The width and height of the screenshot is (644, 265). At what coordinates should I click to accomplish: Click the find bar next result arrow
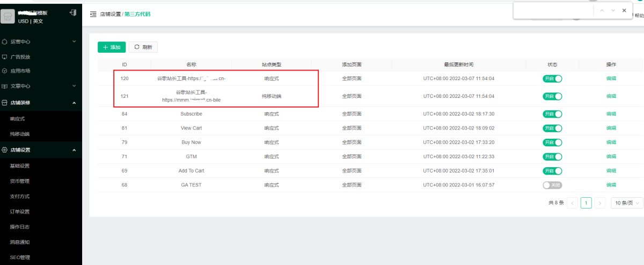click(x=613, y=10)
